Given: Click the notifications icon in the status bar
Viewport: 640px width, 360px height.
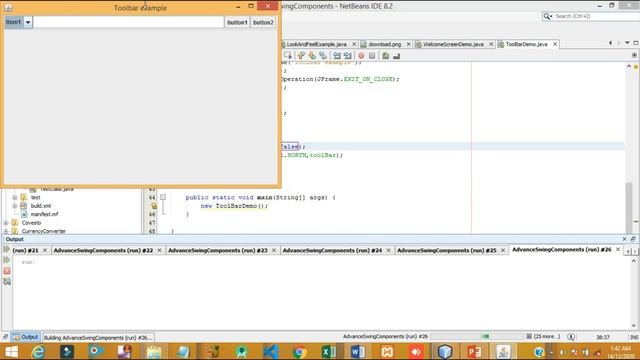Looking at the screenshot, I should pos(571,337).
